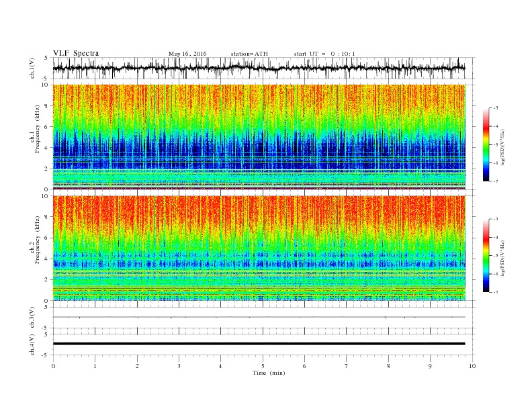The height and width of the screenshot is (411, 532).
Task: Click time axis tick label "5"
Action: point(263,366)
